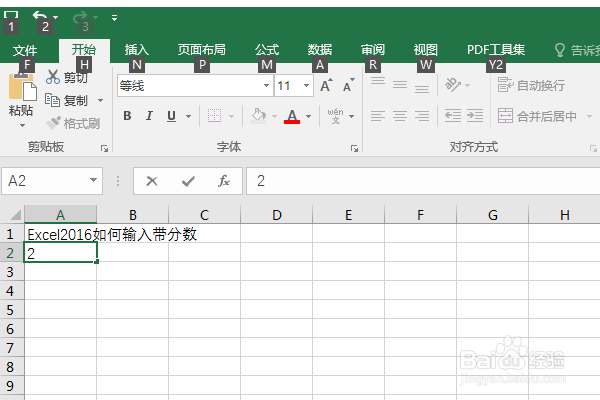Image resolution: width=600 pixels, height=400 pixels.
Task: Open the 剪贴板 dialog launcher
Action: point(104,149)
